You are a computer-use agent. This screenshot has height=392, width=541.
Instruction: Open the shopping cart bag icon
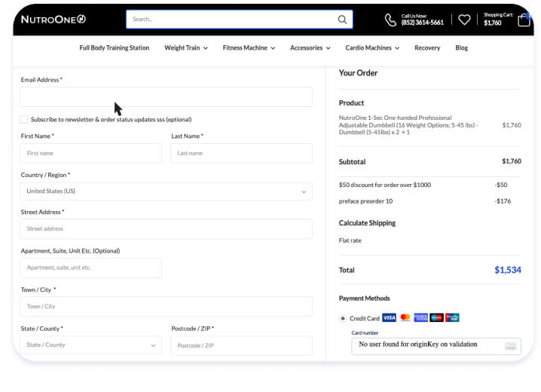524,20
